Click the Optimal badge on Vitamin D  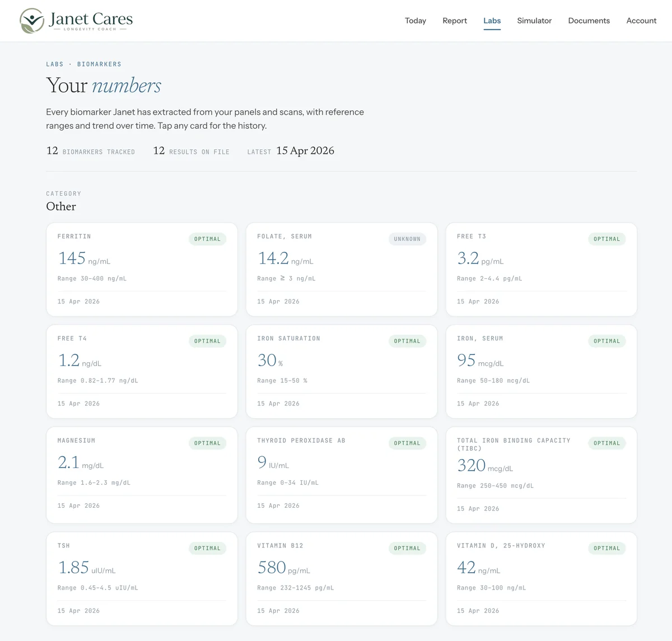coord(607,549)
